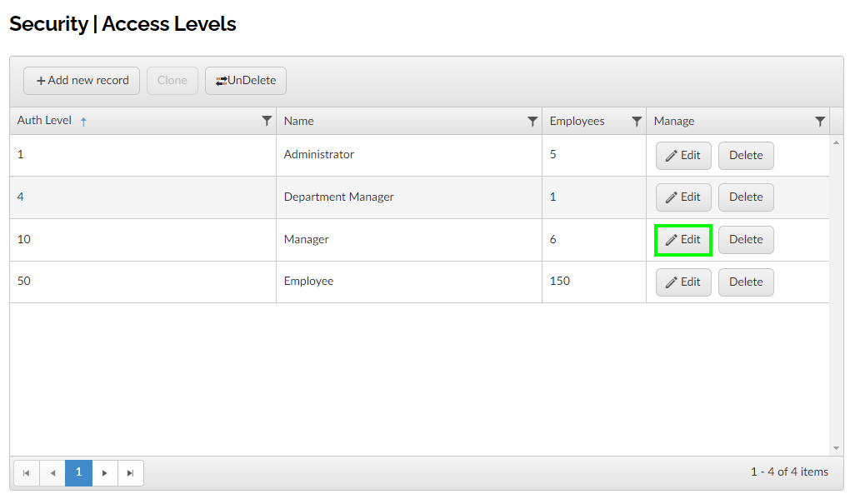Click the UnDelete button
Screen dimensions: 855x504
tap(246, 81)
